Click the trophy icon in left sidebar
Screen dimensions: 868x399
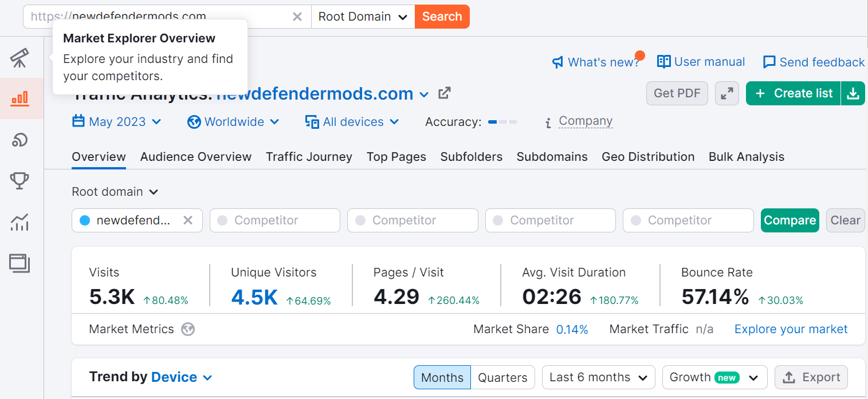pos(20,181)
